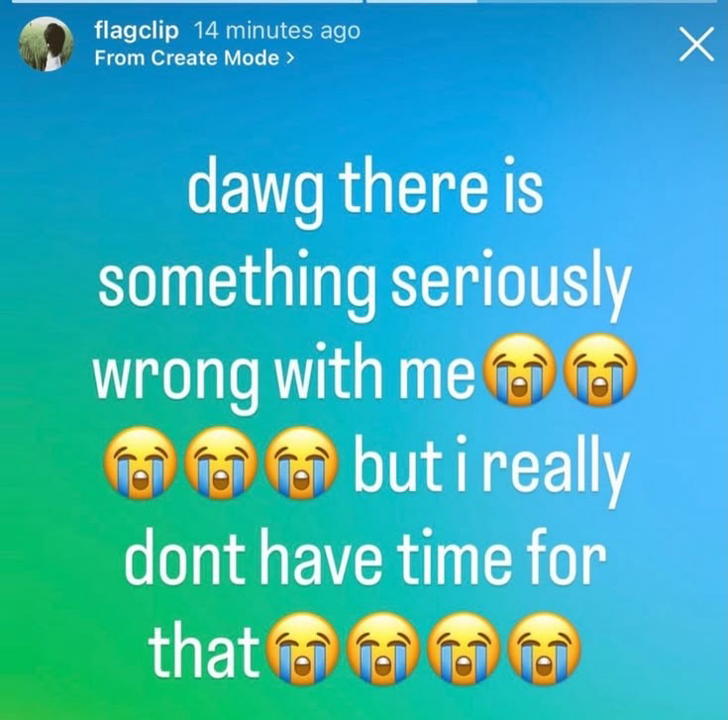Tap the text 'something seriously'
Screen dimensions: 728x720
(x=364, y=283)
